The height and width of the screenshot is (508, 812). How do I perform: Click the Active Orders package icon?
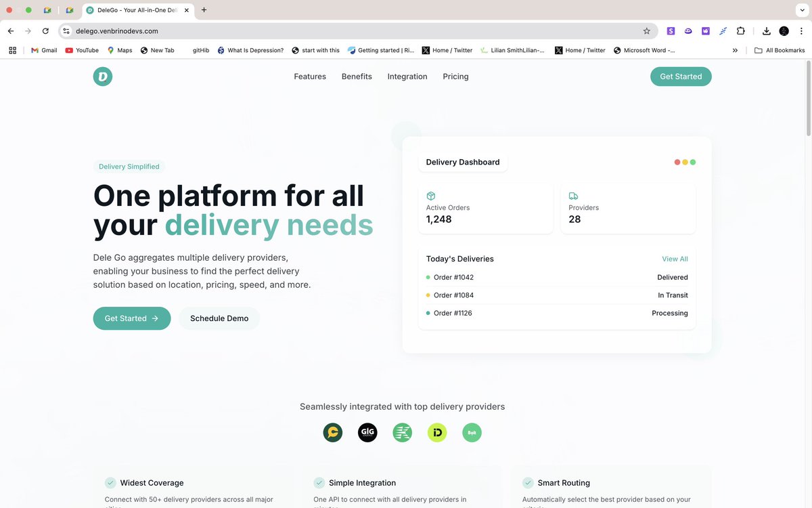point(430,196)
